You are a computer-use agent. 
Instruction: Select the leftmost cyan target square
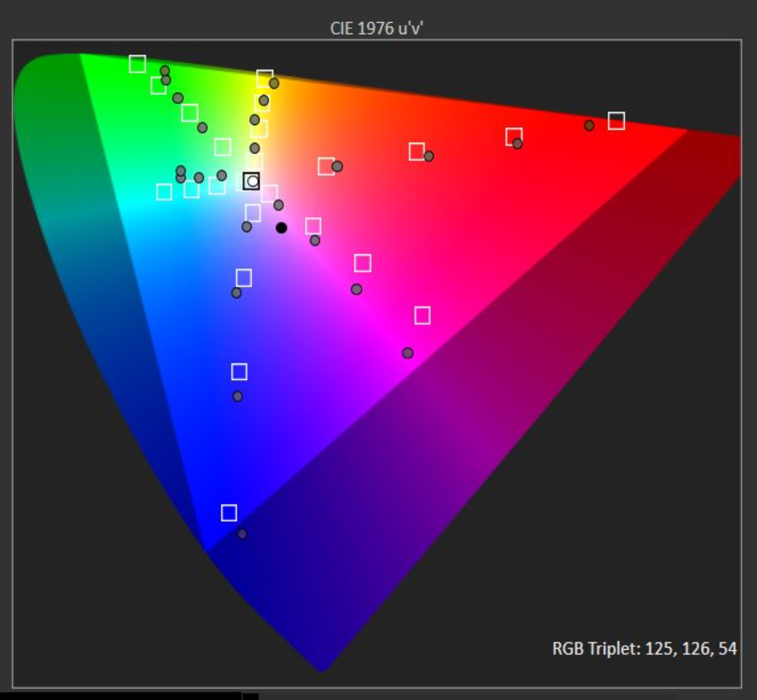164,192
